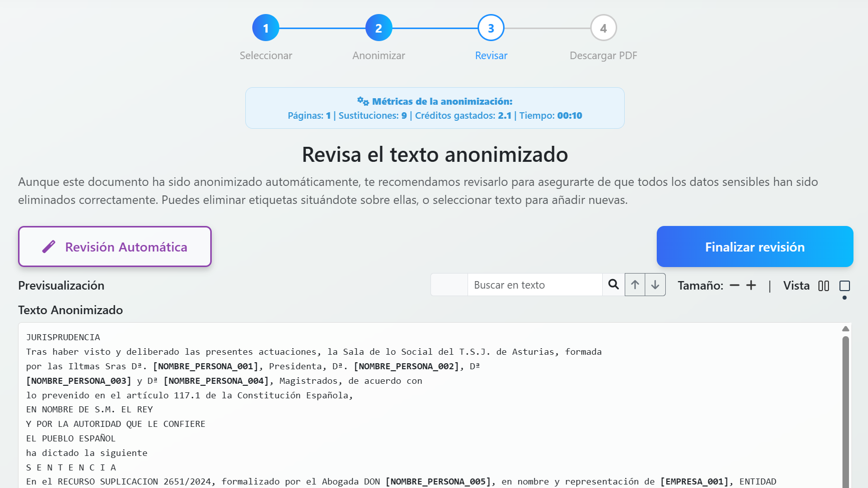Decrease text size with the minus icon
868x488 pixels.
click(735, 285)
